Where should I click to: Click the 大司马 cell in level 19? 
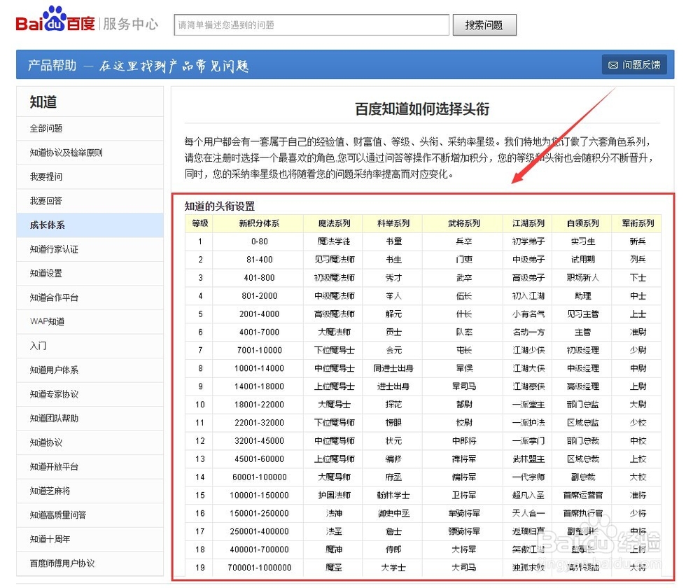(x=464, y=568)
